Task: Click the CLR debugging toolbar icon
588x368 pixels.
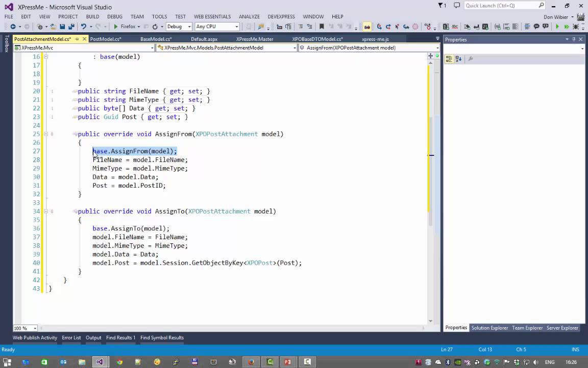Action: (428, 27)
